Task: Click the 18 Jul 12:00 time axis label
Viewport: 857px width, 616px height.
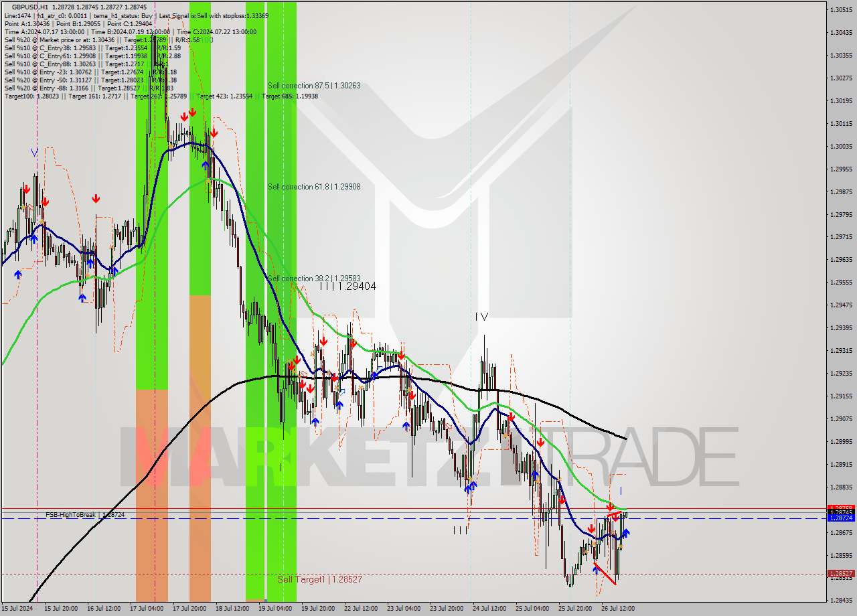Action: coord(232,609)
